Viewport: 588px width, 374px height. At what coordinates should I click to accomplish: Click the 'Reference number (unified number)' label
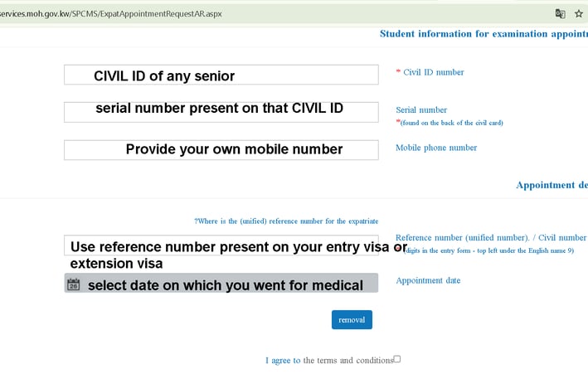point(463,238)
